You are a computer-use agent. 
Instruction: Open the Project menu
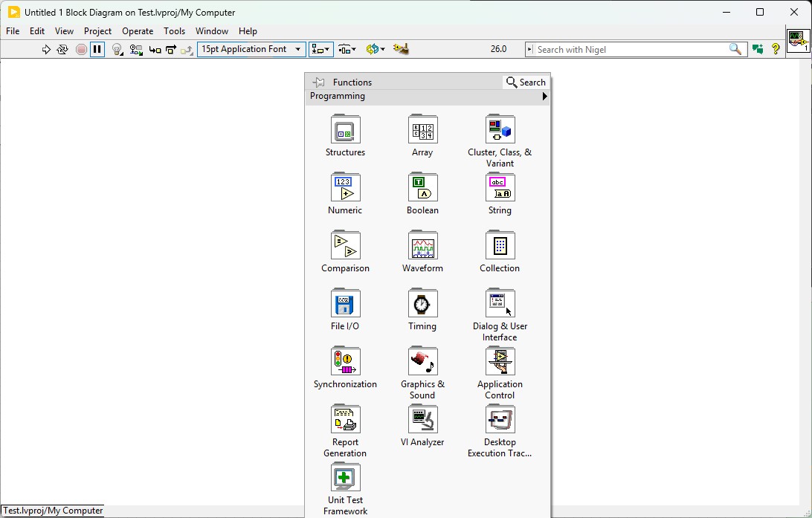97,31
